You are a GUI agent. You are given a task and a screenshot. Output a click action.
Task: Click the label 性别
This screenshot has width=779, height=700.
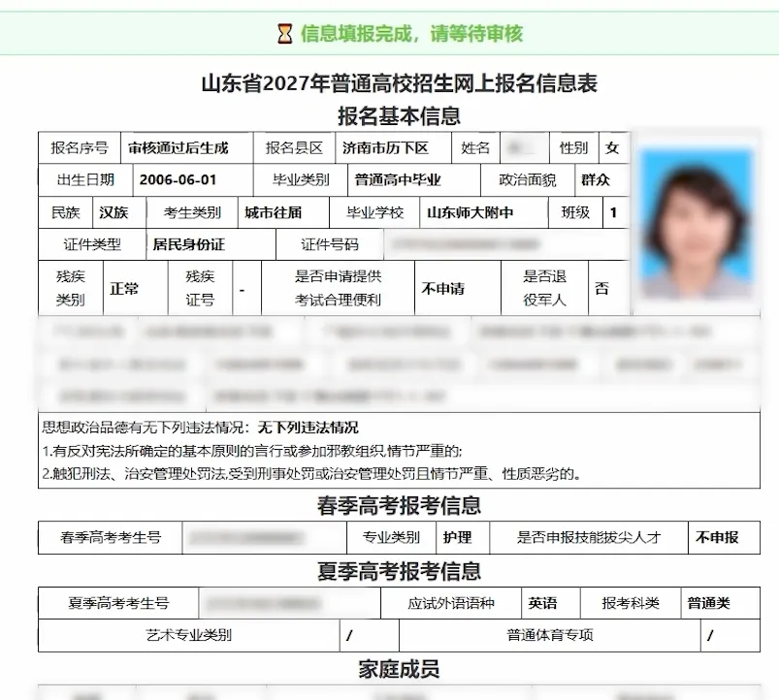tap(573, 148)
